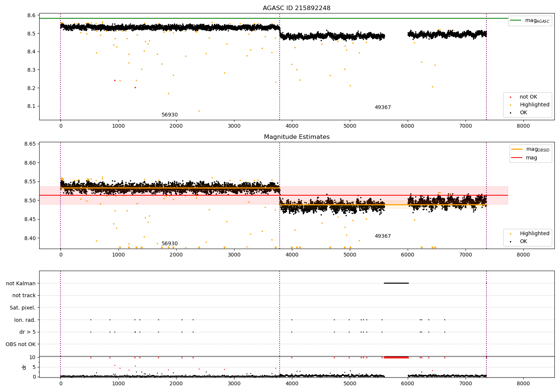This screenshot has width=560, height=392.
Task: Click 'Highlighted' in the AGASC ID plot legend
Action: (535, 105)
